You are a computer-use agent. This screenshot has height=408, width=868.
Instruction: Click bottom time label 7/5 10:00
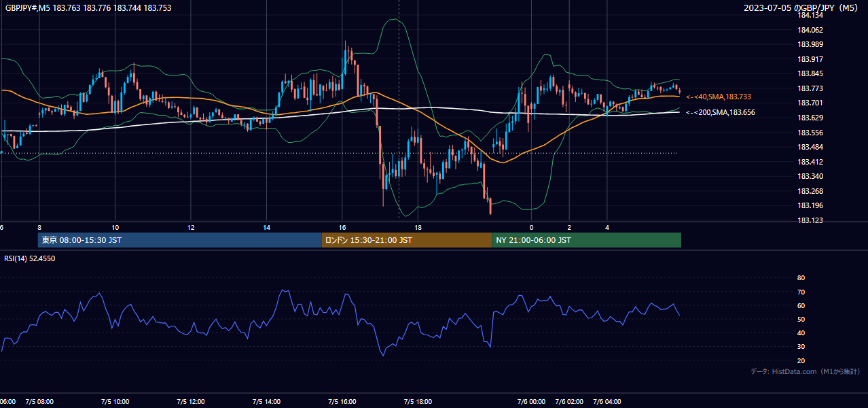tap(115, 402)
